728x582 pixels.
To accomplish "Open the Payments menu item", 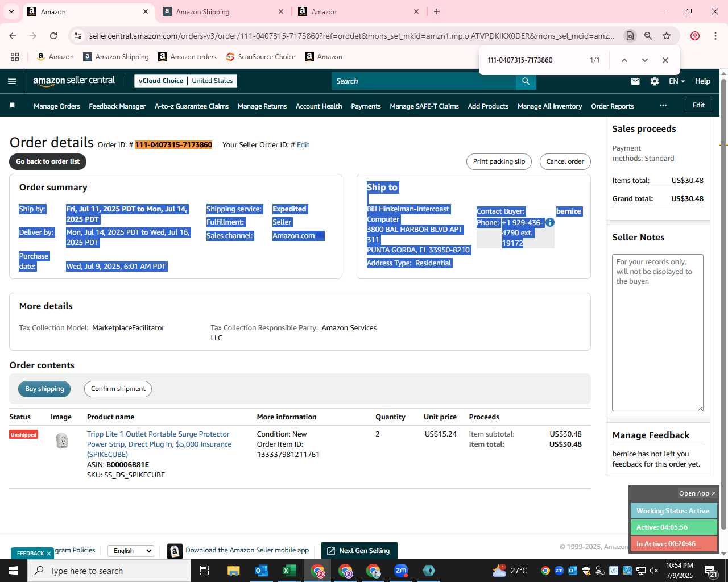I will (x=366, y=106).
